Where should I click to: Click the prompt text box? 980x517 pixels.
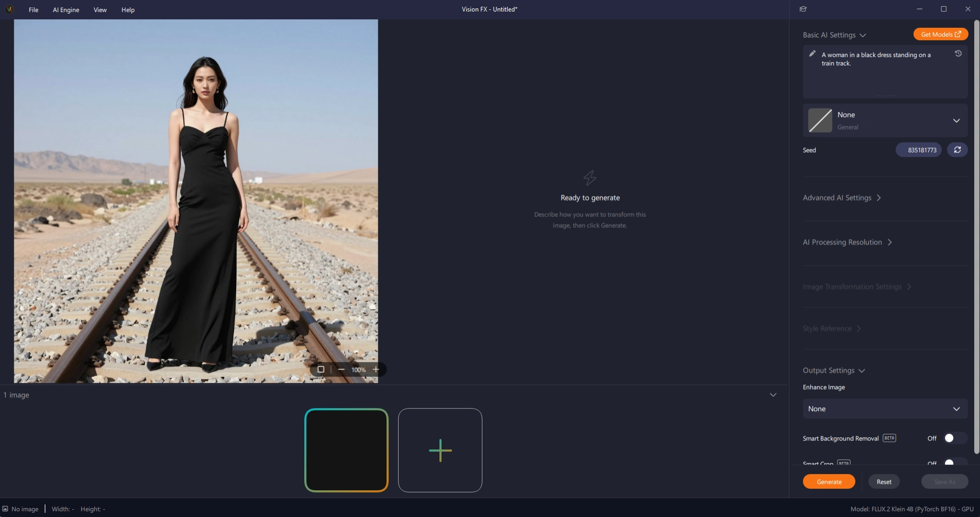coord(885,72)
